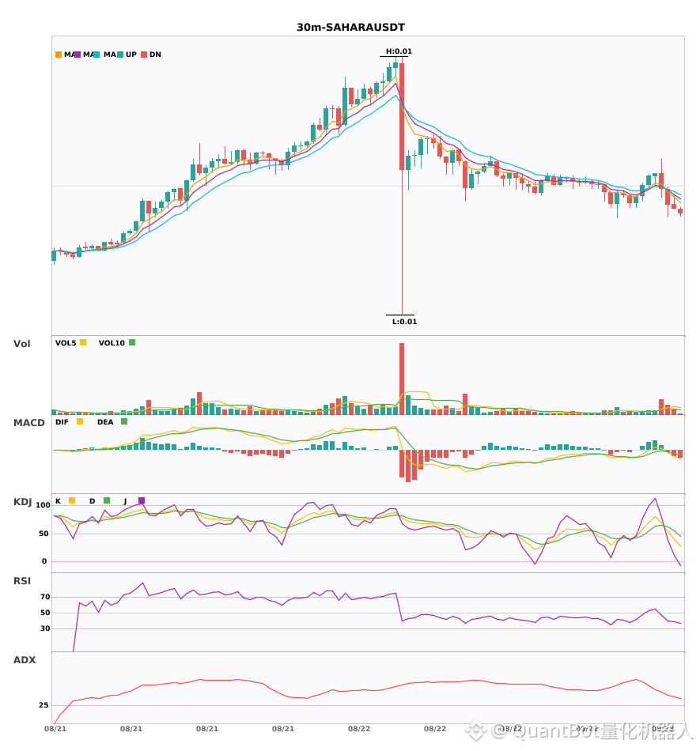Click the largest red MACD histogram bar
This screenshot has height=751, width=700.
(x=408, y=466)
